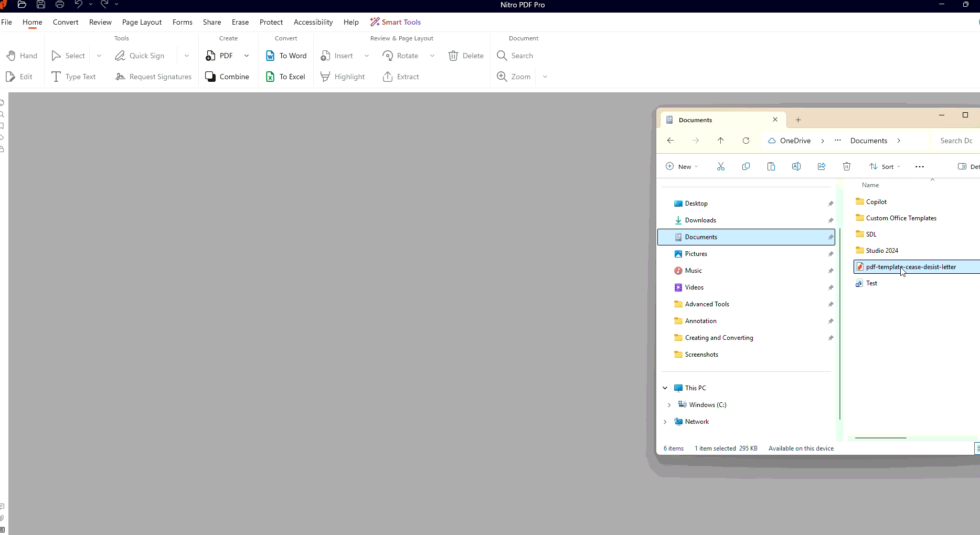Open the Insert dropdown arrow
Image resolution: width=980 pixels, height=535 pixels.
pyautogui.click(x=367, y=56)
